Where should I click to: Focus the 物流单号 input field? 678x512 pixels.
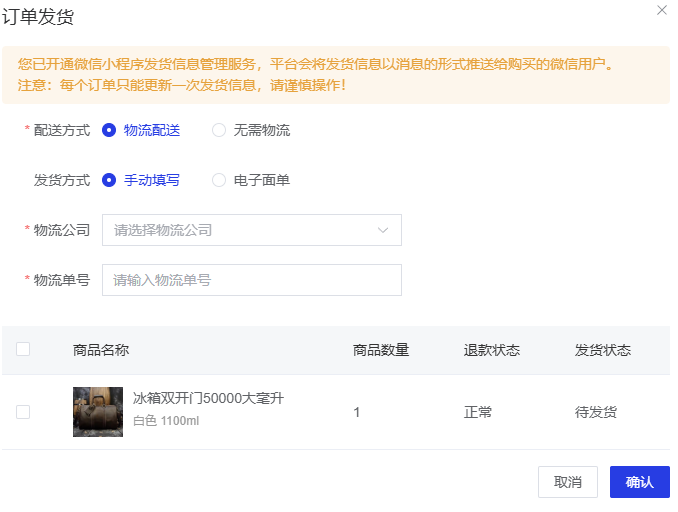click(x=251, y=280)
